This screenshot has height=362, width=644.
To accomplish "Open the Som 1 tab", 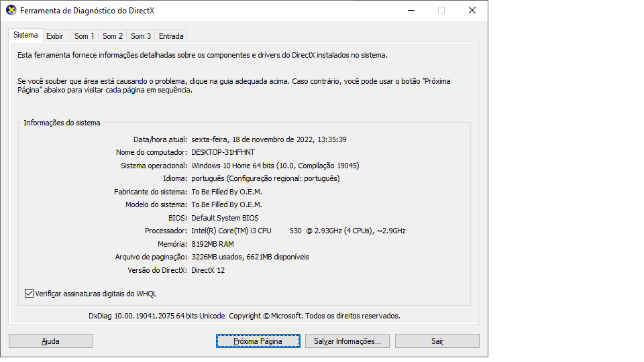I will (x=85, y=36).
